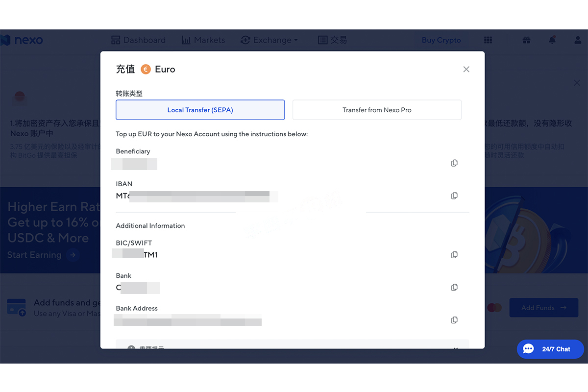Click the card icon beside Add funds text
This screenshot has width=588, height=392.
[x=17, y=308]
